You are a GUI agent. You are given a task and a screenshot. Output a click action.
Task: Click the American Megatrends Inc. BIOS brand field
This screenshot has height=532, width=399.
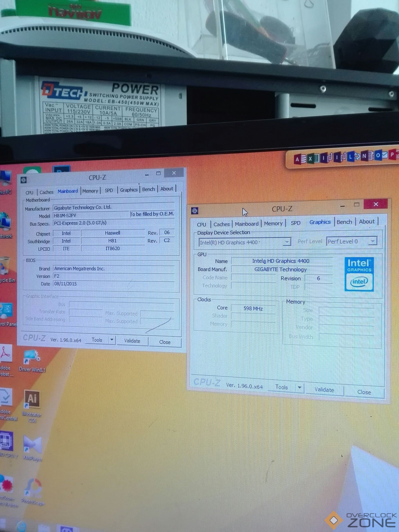(x=113, y=268)
